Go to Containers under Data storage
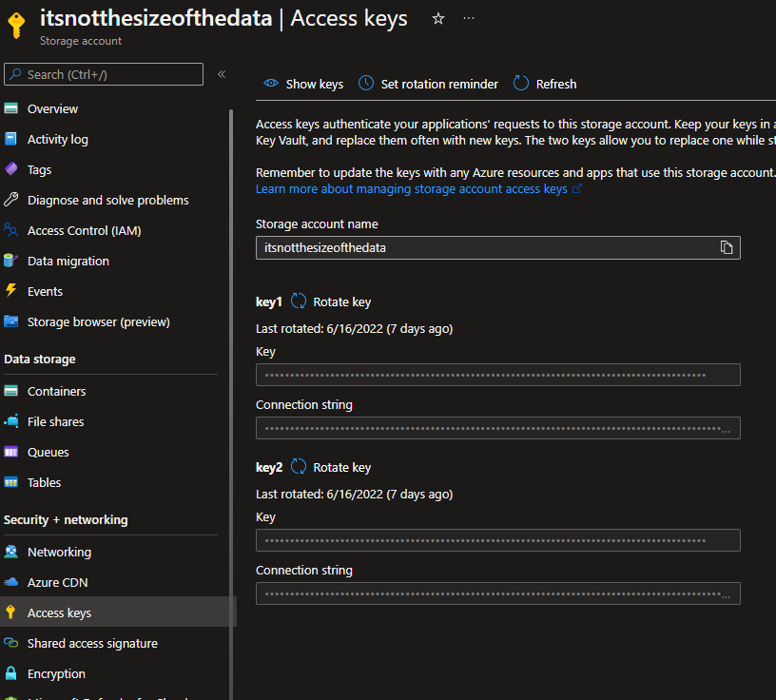776x700 pixels. 56,391
